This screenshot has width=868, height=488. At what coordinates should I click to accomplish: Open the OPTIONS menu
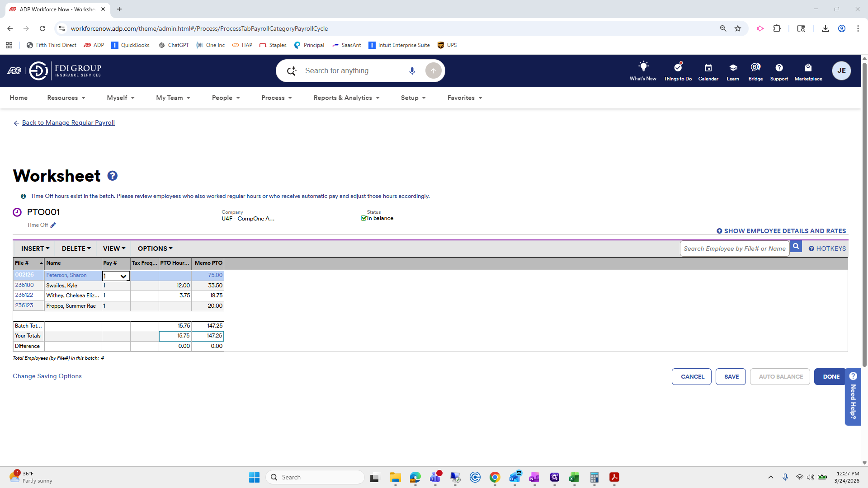point(155,248)
